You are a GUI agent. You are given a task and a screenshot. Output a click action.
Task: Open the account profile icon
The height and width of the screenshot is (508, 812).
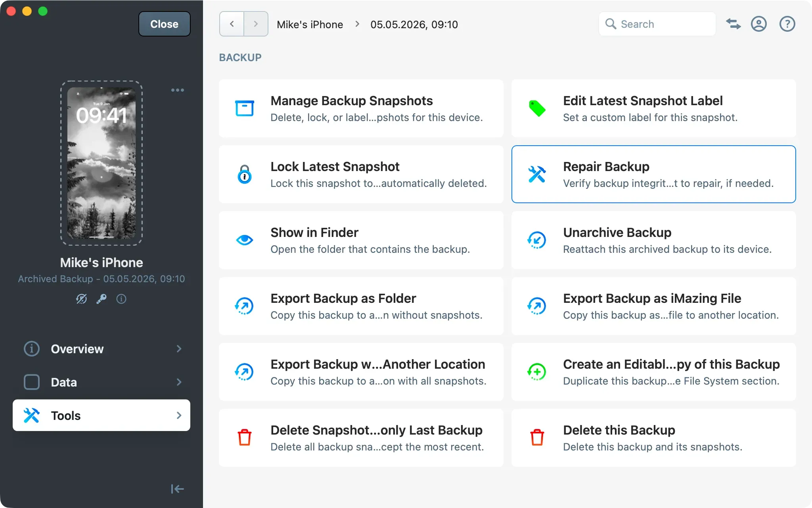[759, 24]
